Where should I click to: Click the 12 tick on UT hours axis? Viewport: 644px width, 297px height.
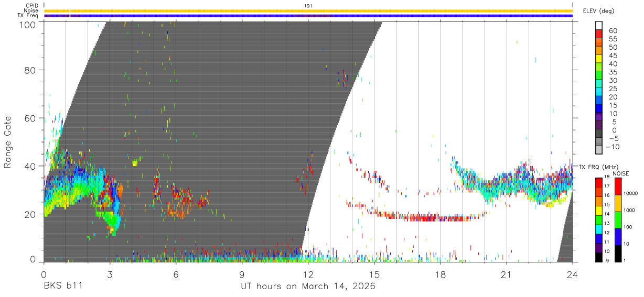pyautogui.click(x=308, y=274)
